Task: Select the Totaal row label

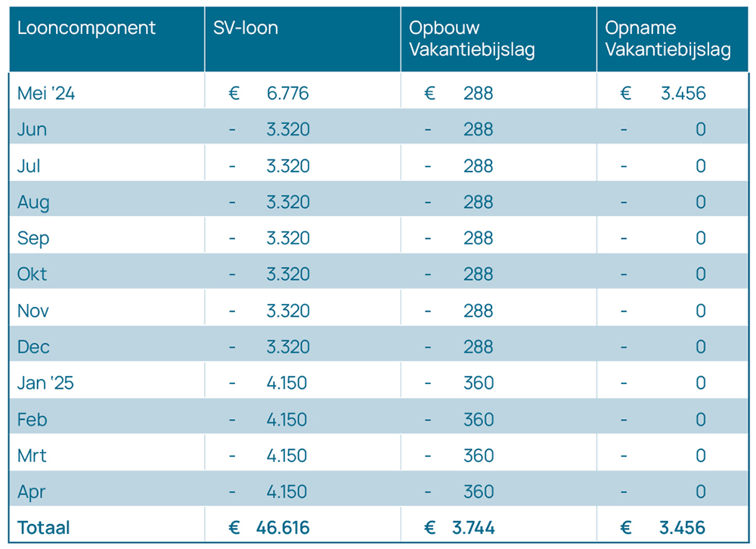Action: coord(43,528)
